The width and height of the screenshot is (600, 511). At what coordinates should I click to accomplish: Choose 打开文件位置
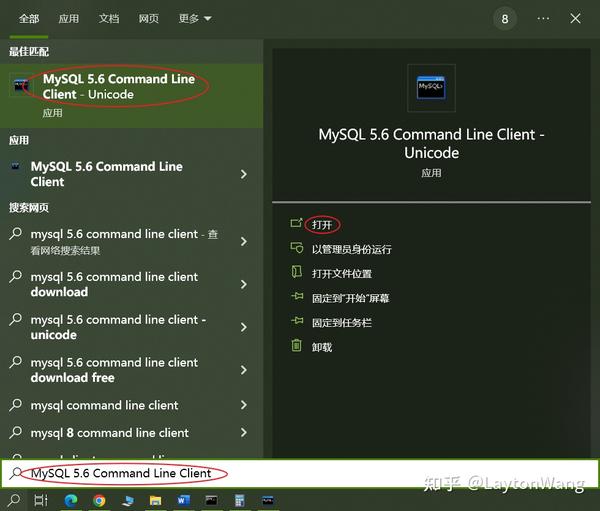342,274
